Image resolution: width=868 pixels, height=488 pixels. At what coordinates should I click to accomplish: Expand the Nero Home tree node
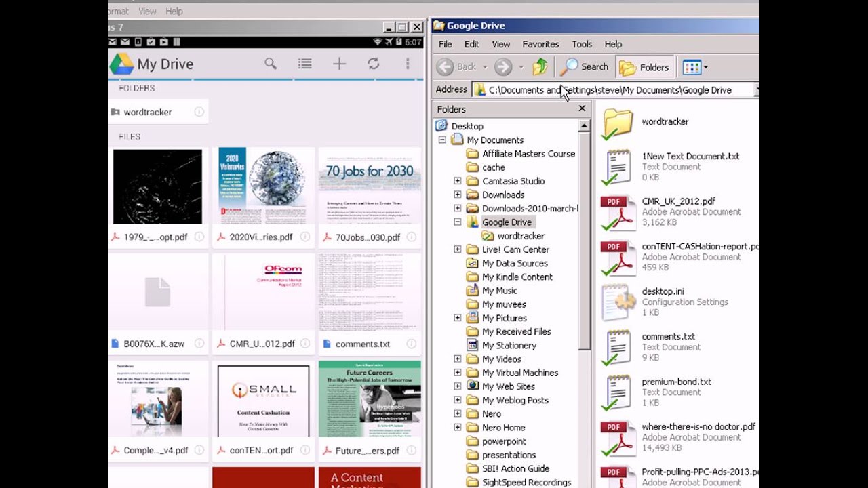tap(458, 427)
